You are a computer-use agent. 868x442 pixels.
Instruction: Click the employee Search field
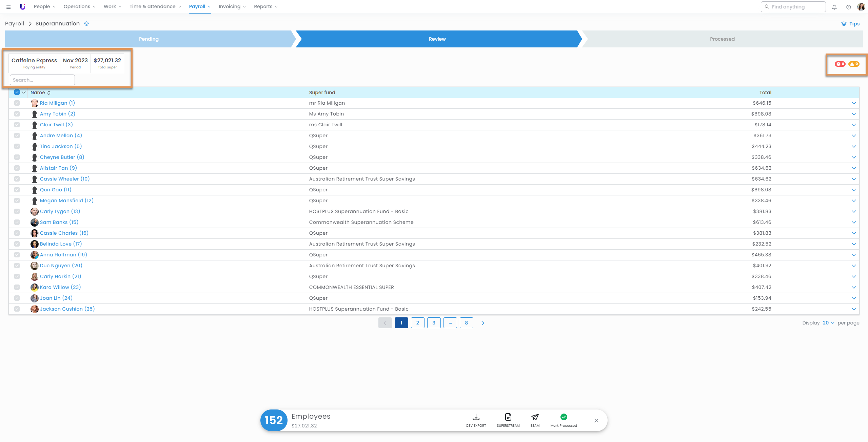42,80
